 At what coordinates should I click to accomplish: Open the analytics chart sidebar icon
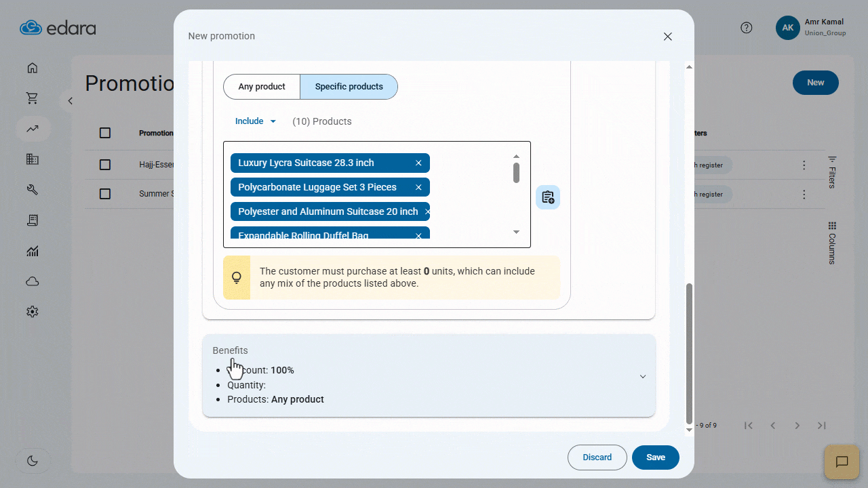tap(32, 251)
